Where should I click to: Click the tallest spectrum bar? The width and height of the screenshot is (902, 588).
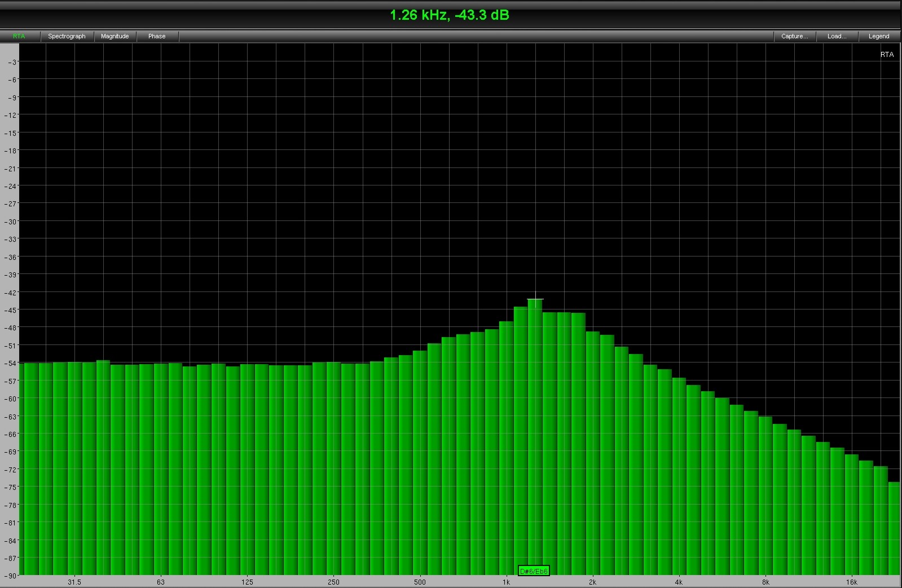pyautogui.click(x=535, y=434)
